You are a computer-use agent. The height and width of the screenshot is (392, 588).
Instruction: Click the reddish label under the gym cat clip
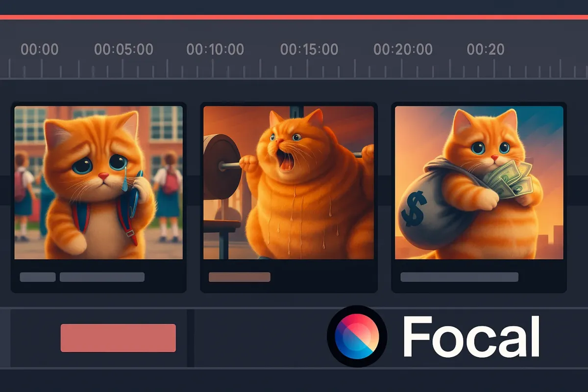(x=240, y=277)
